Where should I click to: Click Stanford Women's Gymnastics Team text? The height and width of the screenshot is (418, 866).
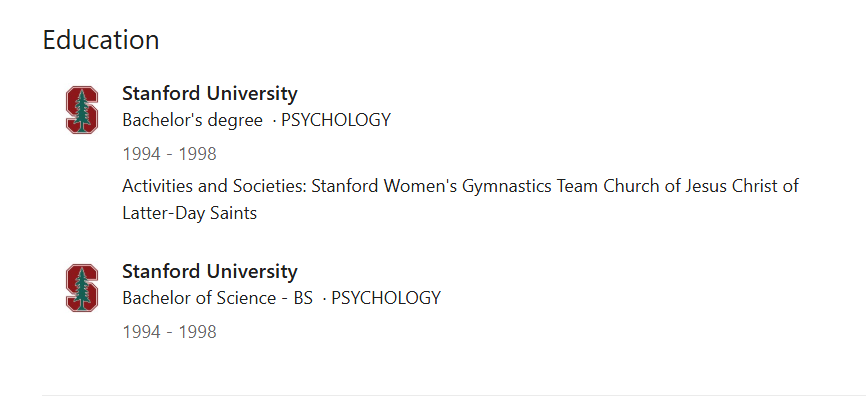tap(455, 186)
